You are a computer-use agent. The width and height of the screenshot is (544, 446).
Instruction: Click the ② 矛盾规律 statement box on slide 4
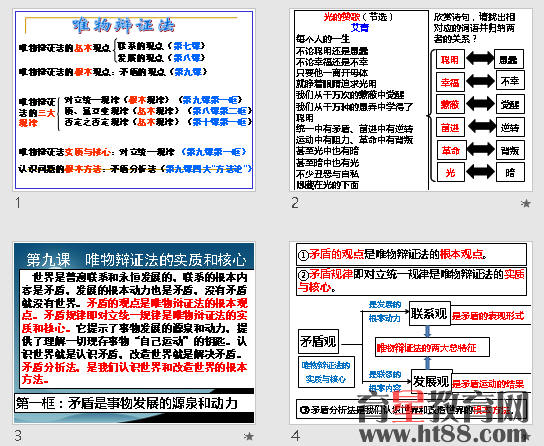coord(411,281)
